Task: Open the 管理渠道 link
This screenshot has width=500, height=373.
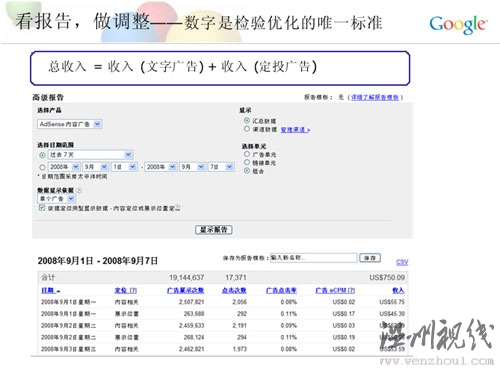Action: pos(295,130)
